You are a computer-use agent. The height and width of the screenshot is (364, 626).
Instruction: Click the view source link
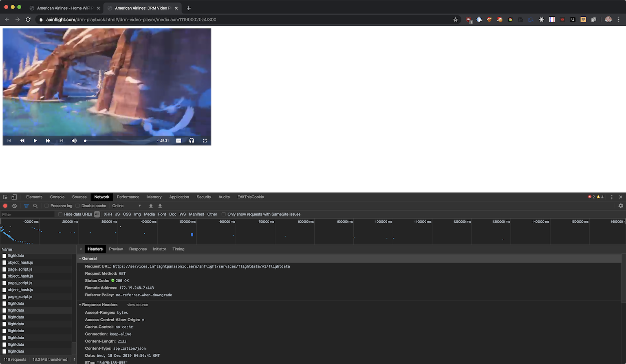[x=138, y=305]
